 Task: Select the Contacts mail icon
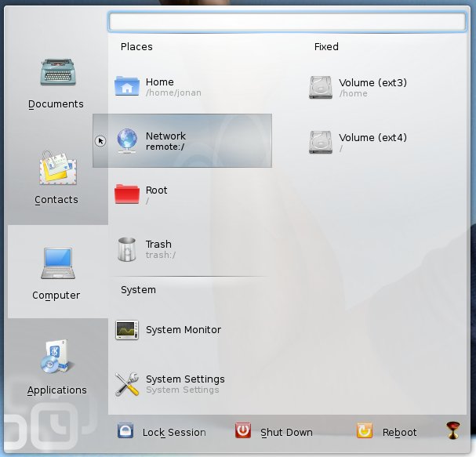[58, 168]
